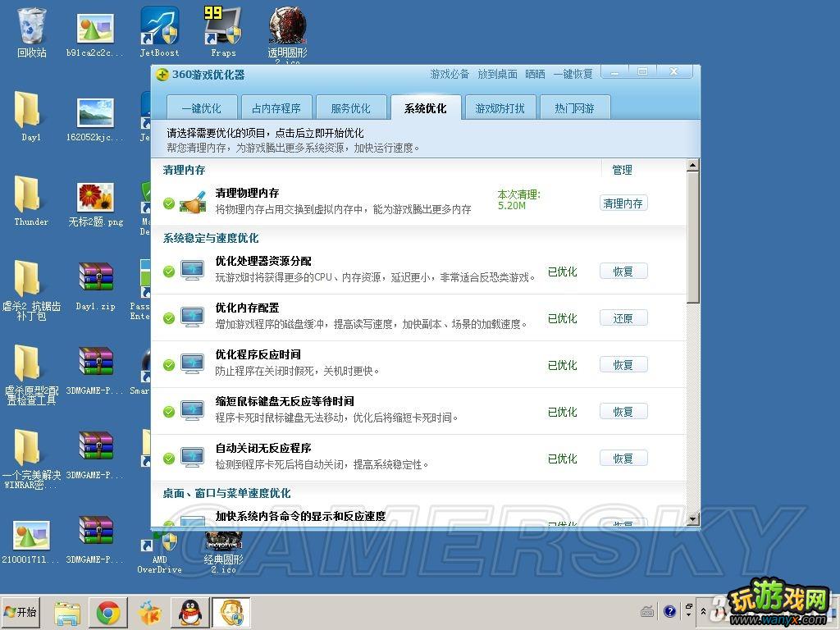Viewport: 840px width, 630px height.
Task: Switch to the 一键优化 tab
Action: click(x=202, y=107)
